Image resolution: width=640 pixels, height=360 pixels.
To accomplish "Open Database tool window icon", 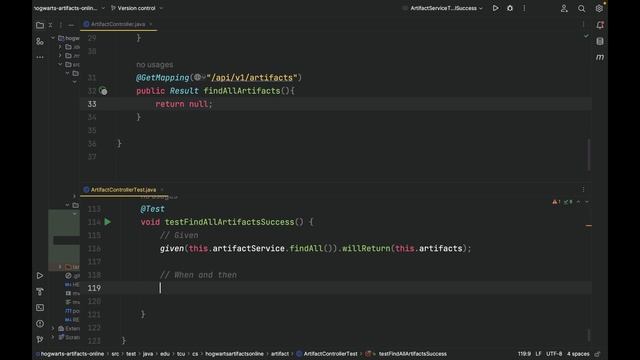I will click(600, 41).
